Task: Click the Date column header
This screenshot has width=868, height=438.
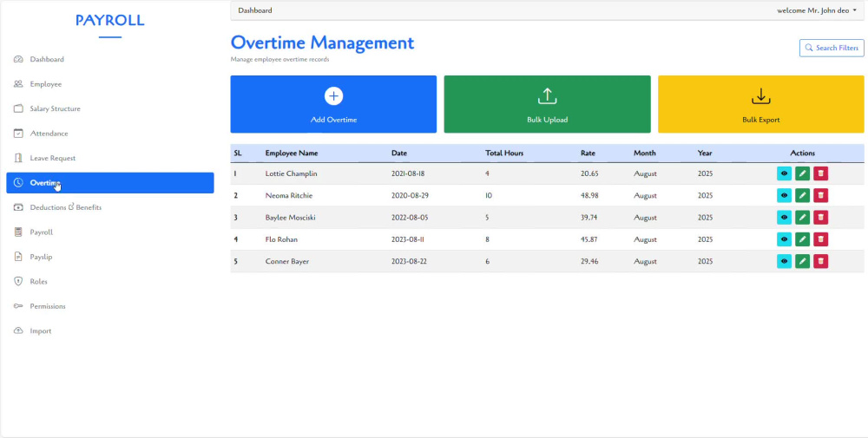Action: coord(399,154)
